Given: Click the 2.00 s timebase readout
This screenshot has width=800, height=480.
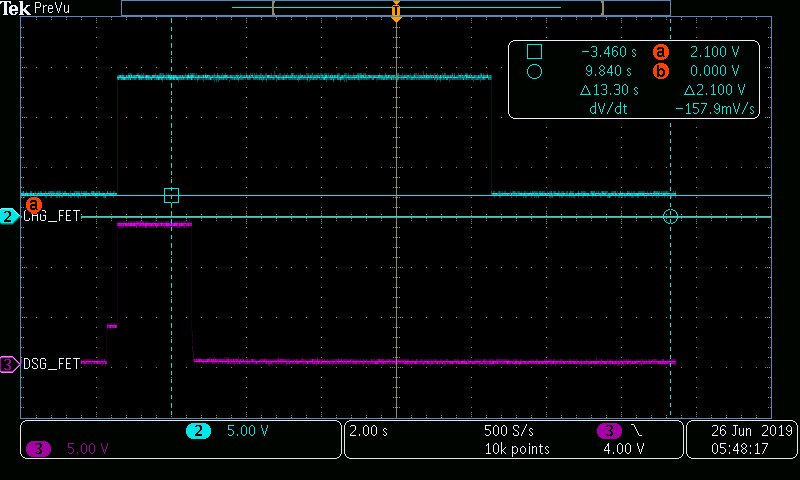Looking at the screenshot, I should point(368,431).
